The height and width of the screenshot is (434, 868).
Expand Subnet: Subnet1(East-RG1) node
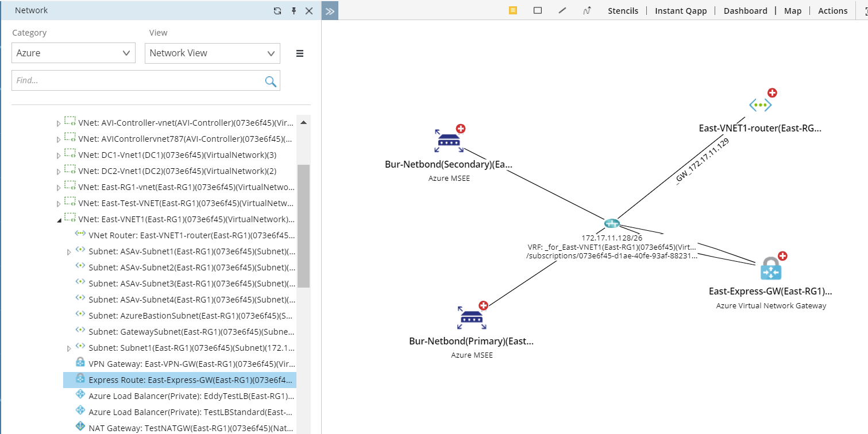pyautogui.click(x=69, y=348)
